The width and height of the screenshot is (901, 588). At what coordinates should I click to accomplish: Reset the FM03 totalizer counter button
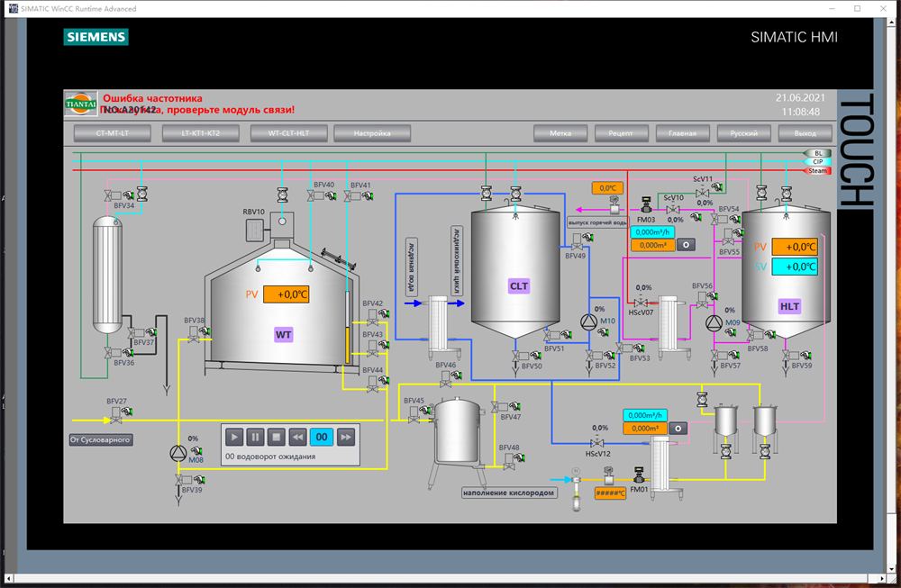[x=686, y=245]
